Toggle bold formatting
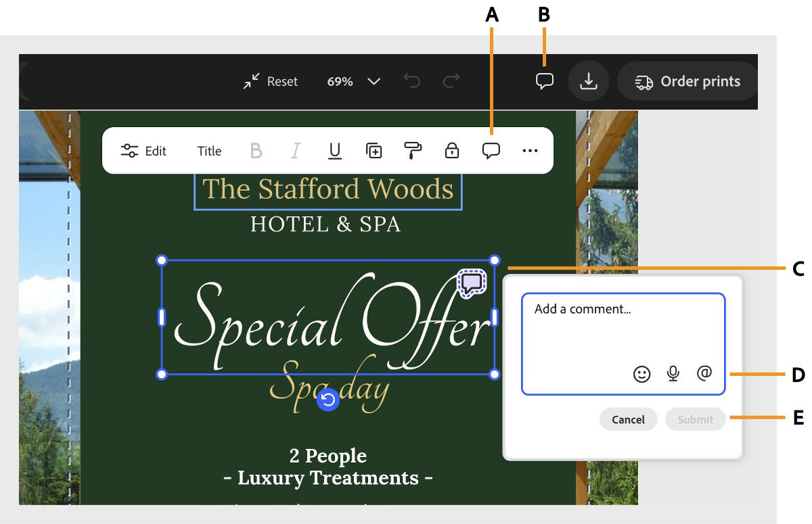The width and height of the screenshot is (812, 524). [x=256, y=151]
